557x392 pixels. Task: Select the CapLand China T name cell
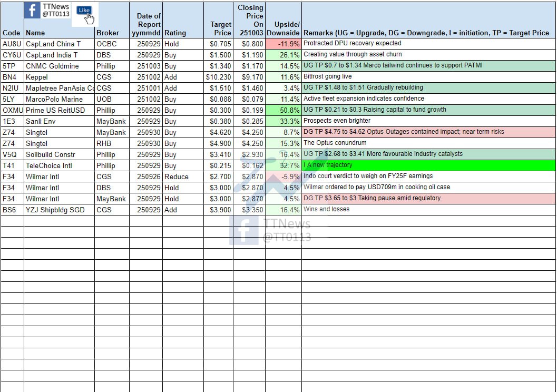click(x=59, y=44)
